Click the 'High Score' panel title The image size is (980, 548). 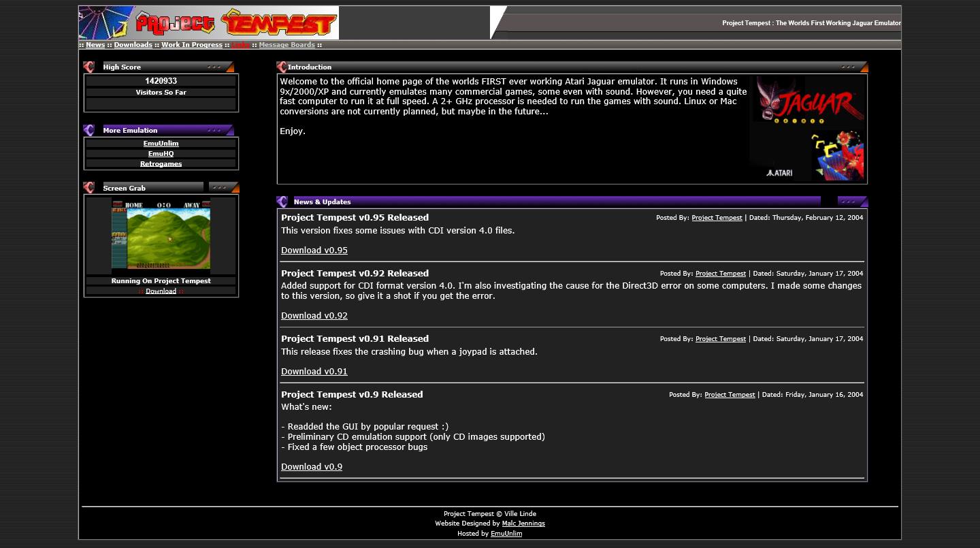[x=122, y=67]
